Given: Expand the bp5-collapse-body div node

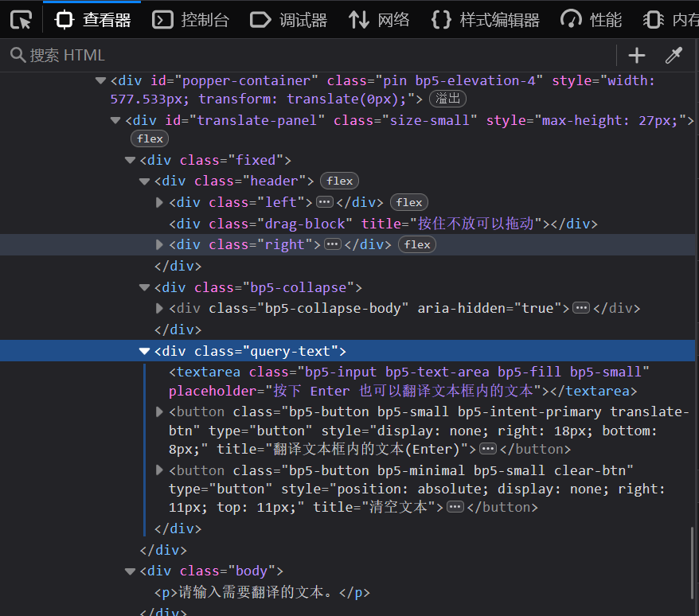Looking at the screenshot, I should pos(159,308).
